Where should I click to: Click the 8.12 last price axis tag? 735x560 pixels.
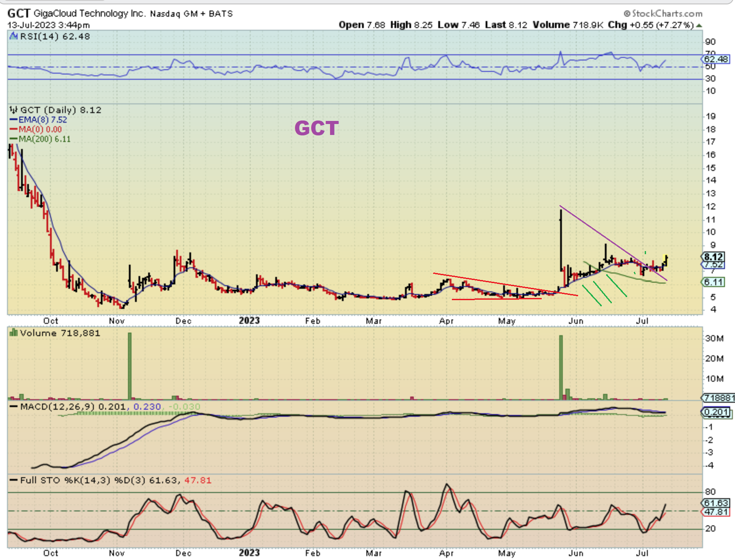click(x=714, y=257)
